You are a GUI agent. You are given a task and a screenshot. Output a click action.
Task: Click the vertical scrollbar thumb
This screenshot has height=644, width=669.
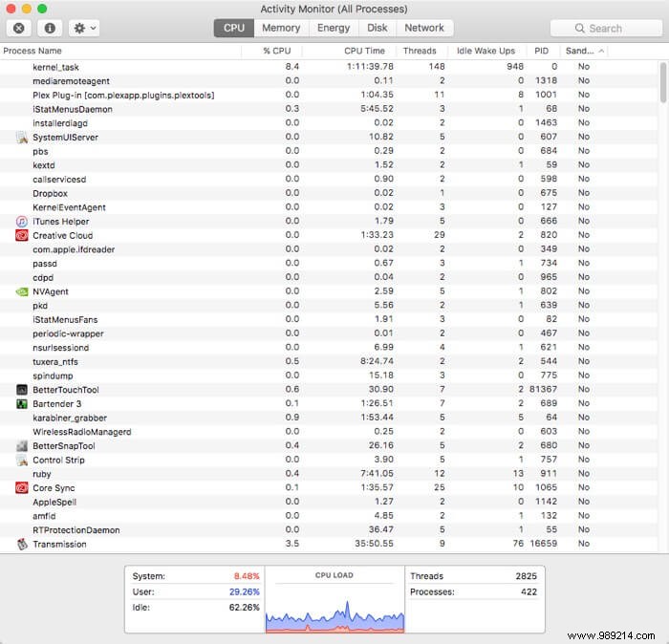pos(662,83)
